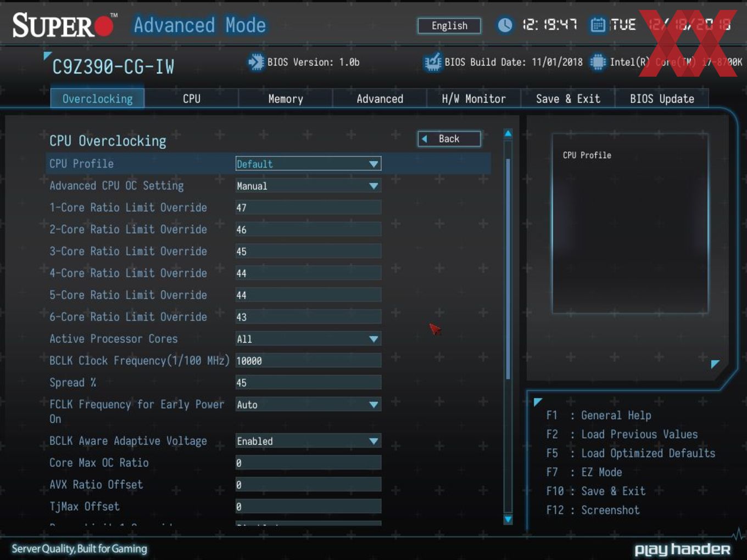Click the calendar date icon
The height and width of the screenshot is (560, 747).
[598, 25]
